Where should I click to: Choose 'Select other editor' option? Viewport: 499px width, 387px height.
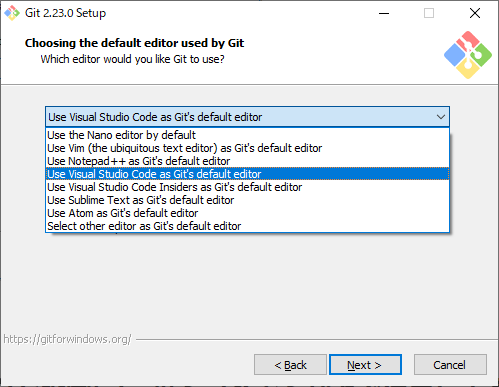click(x=247, y=226)
